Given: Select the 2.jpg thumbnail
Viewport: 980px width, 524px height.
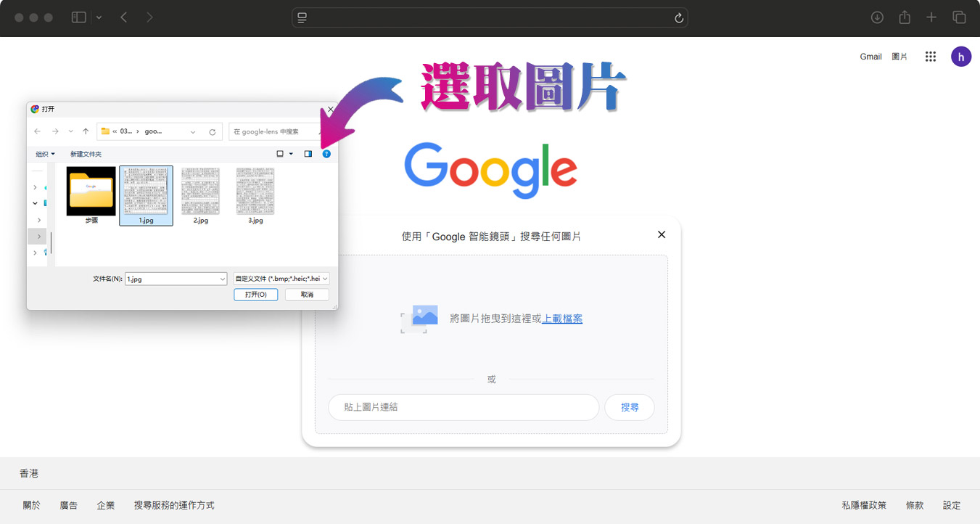Looking at the screenshot, I should point(201,195).
